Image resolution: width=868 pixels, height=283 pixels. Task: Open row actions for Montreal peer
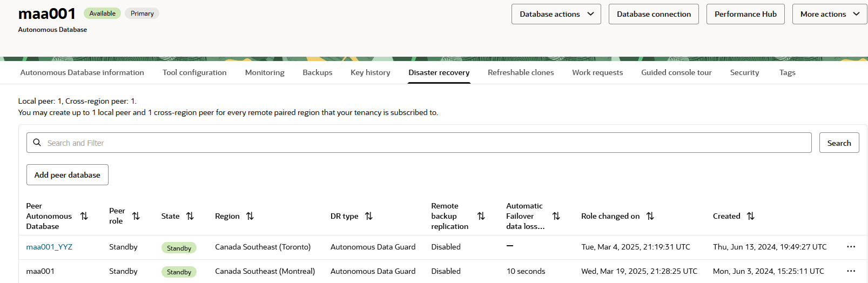point(851,271)
